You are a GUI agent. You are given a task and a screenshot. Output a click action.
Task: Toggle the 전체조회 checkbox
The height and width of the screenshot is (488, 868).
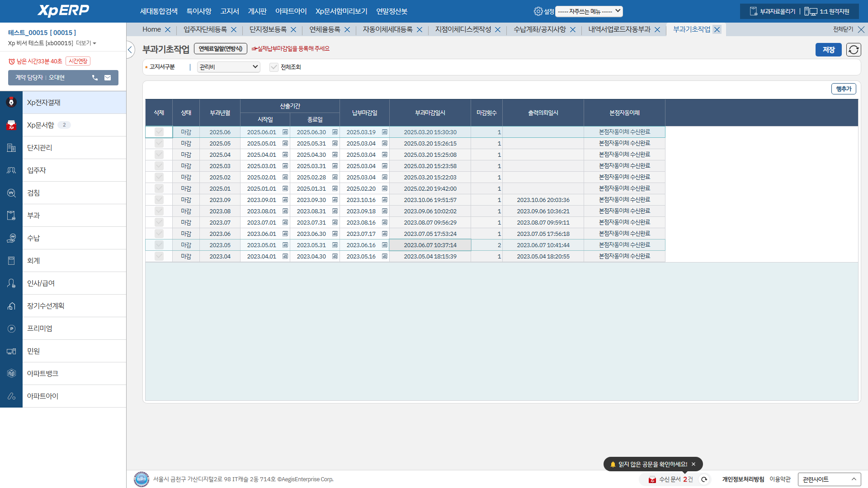tap(274, 67)
